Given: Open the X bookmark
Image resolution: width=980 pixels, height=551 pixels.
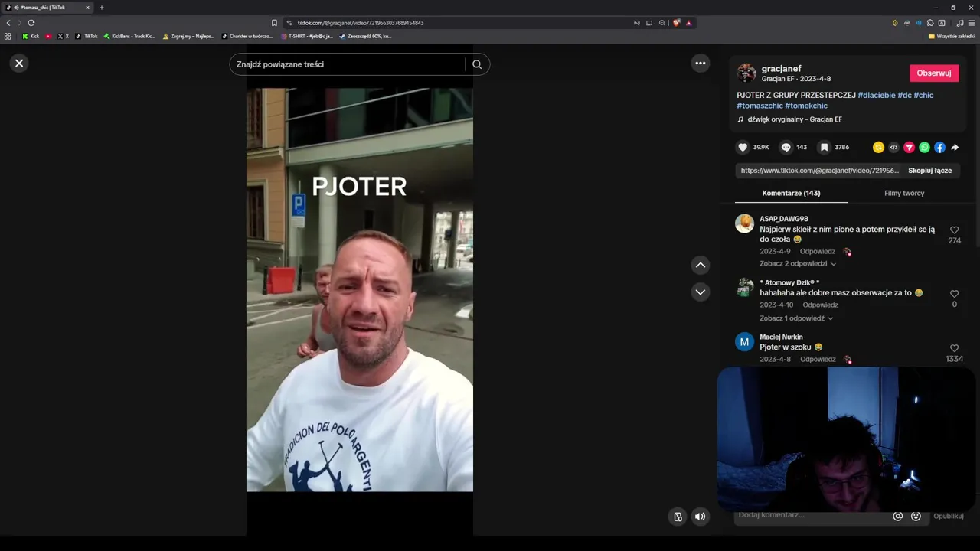Looking at the screenshot, I should [x=63, y=36].
